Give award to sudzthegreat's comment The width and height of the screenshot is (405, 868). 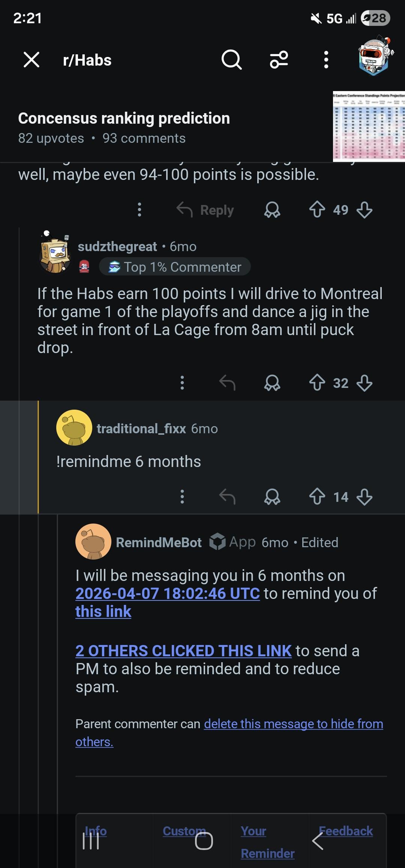tap(272, 383)
